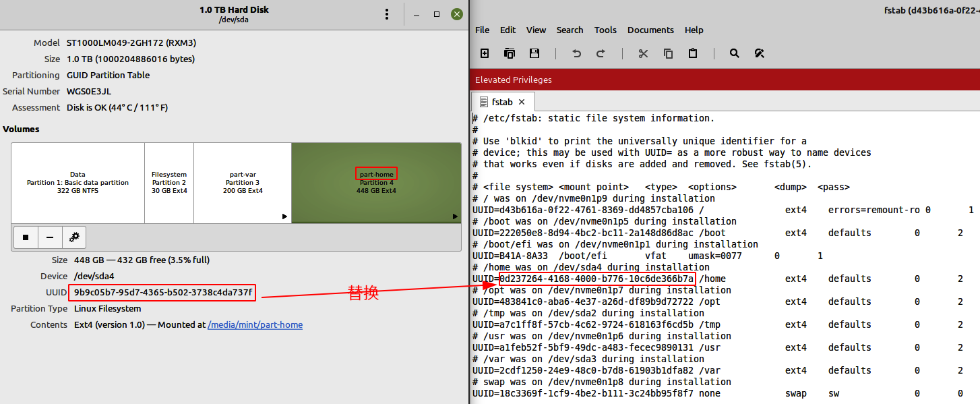Save the fstab file via toolbar
The image size is (980, 404).
534,53
